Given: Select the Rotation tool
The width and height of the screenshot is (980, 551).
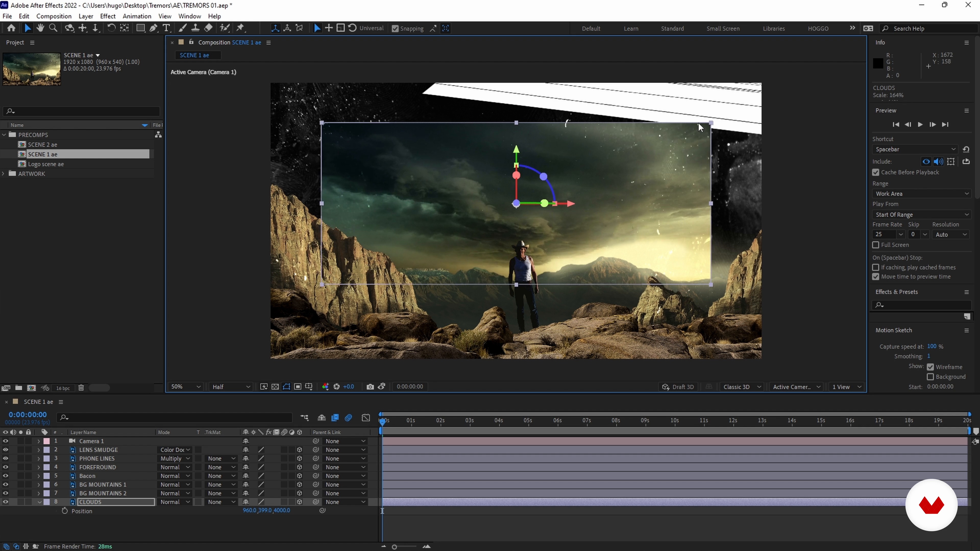Looking at the screenshot, I should (x=111, y=28).
